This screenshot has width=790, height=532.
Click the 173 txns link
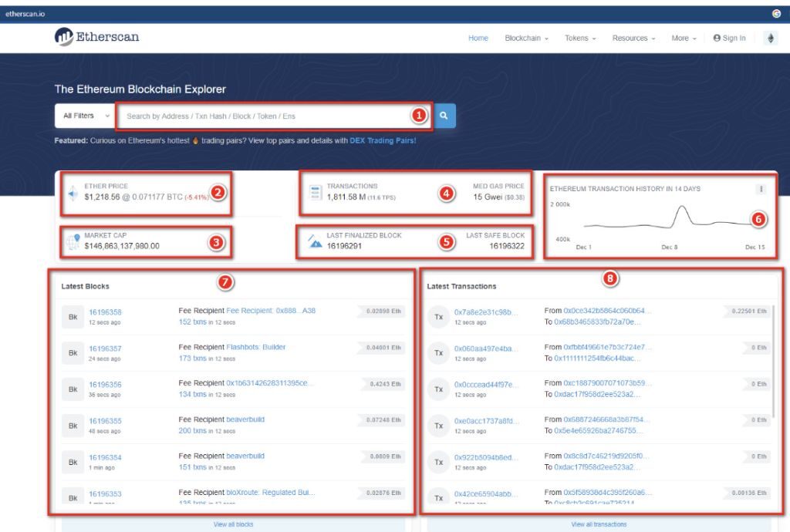(x=192, y=358)
